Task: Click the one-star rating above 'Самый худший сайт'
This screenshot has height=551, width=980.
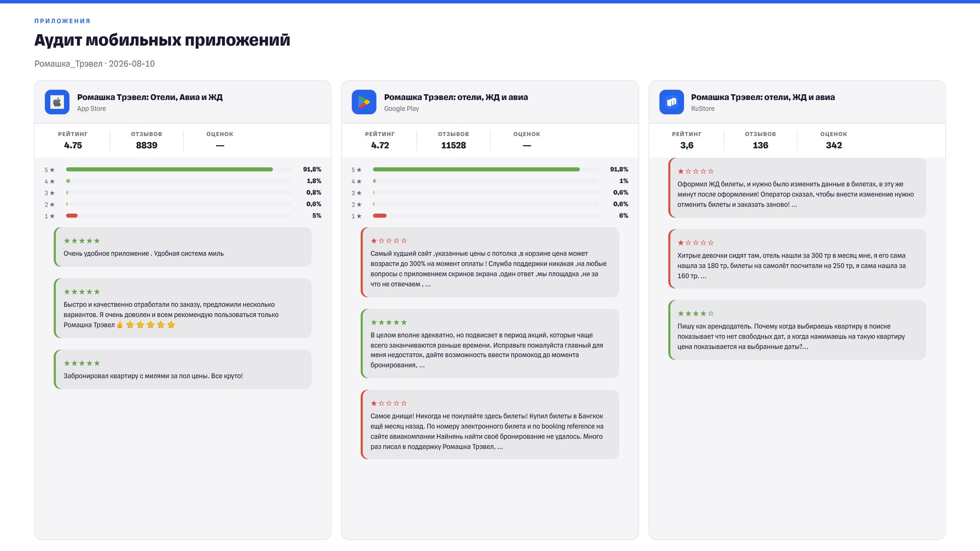Action: click(x=389, y=241)
